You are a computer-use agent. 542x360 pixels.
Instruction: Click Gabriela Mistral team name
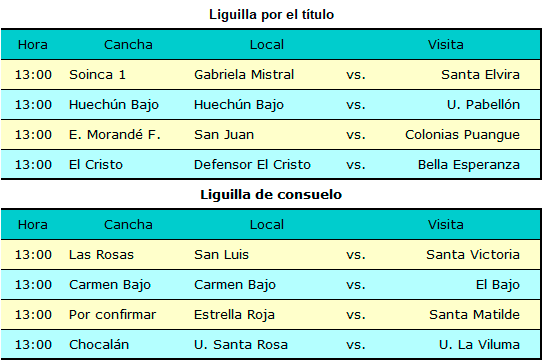244,75
